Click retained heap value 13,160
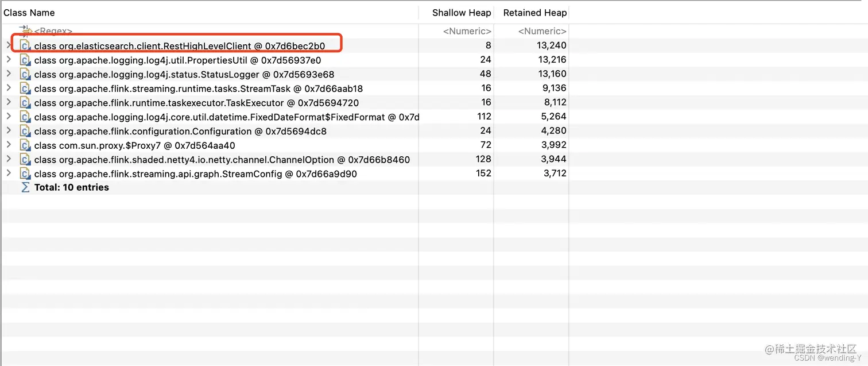The width and height of the screenshot is (868, 366). point(552,74)
